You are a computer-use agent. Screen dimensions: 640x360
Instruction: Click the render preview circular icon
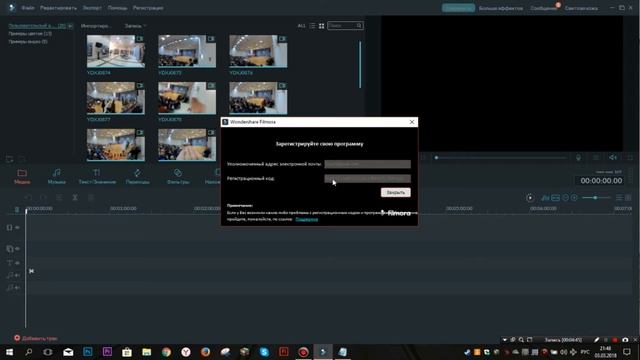(530, 198)
